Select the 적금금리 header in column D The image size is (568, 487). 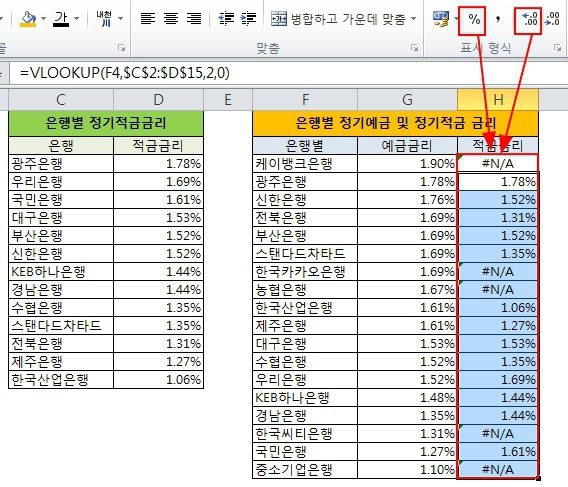tap(158, 146)
